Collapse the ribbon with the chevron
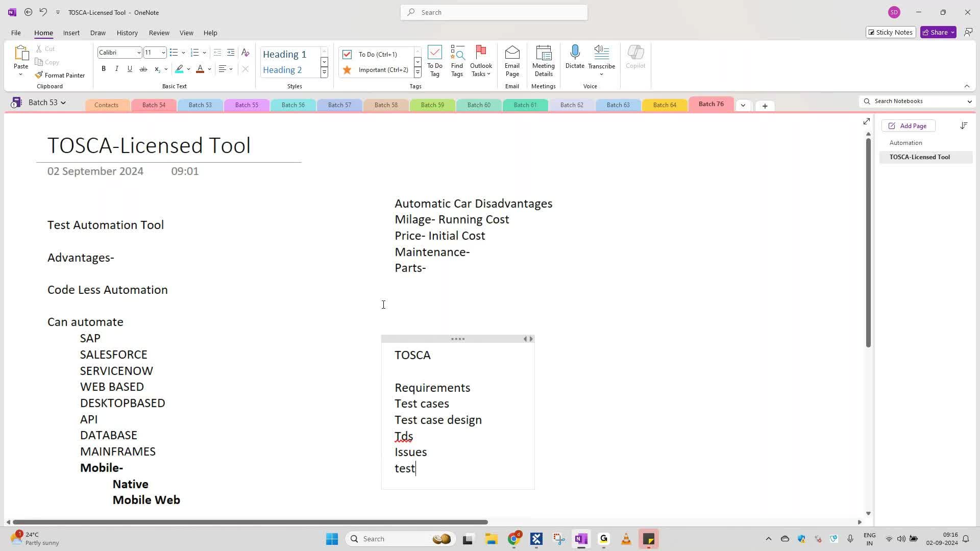980x551 pixels. (967, 86)
